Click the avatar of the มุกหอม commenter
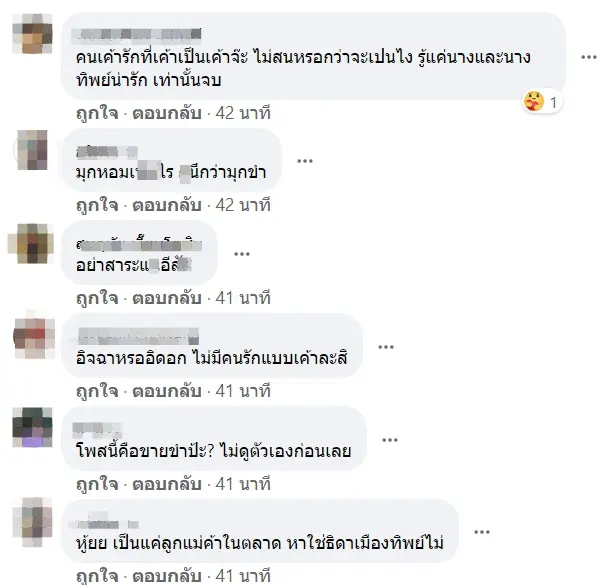Screen dimensions: 603x585 click(32, 150)
